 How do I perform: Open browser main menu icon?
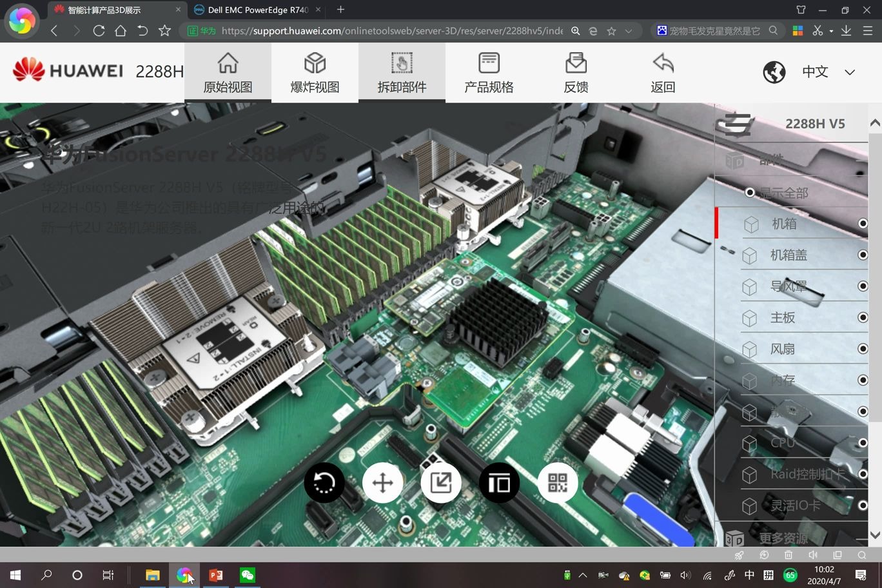(x=868, y=30)
